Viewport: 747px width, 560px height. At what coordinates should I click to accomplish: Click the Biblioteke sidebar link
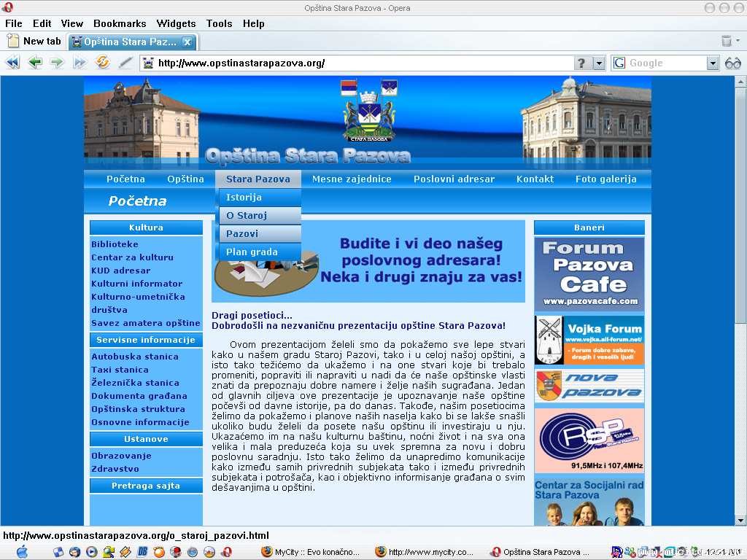[115, 244]
